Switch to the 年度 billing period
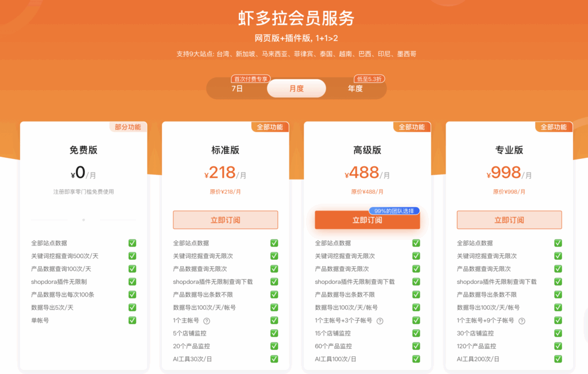588x374 pixels. coord(355,89)
